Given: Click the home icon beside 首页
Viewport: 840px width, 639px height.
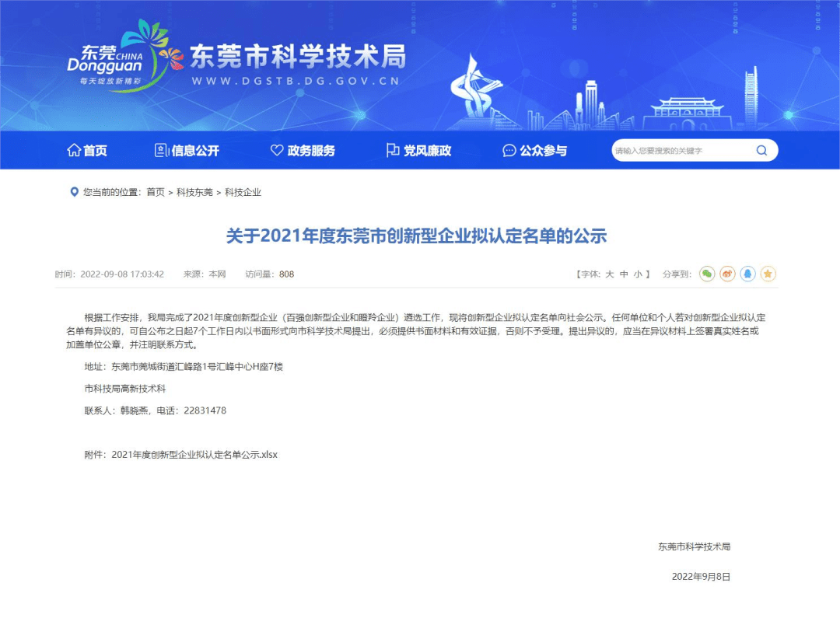Looking at the screenshot, I should point(74,151).
